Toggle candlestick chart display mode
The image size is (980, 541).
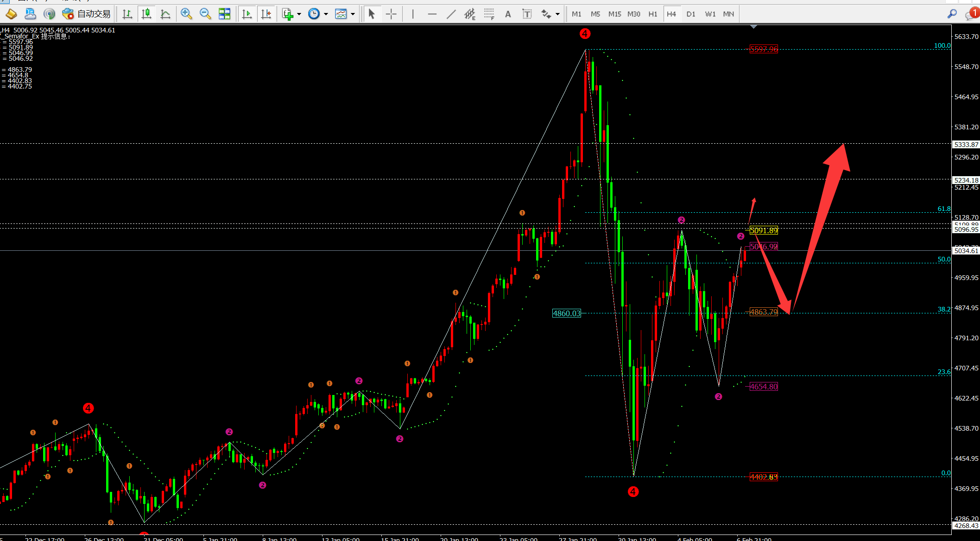pyautogui.click(x=146, y=14)
